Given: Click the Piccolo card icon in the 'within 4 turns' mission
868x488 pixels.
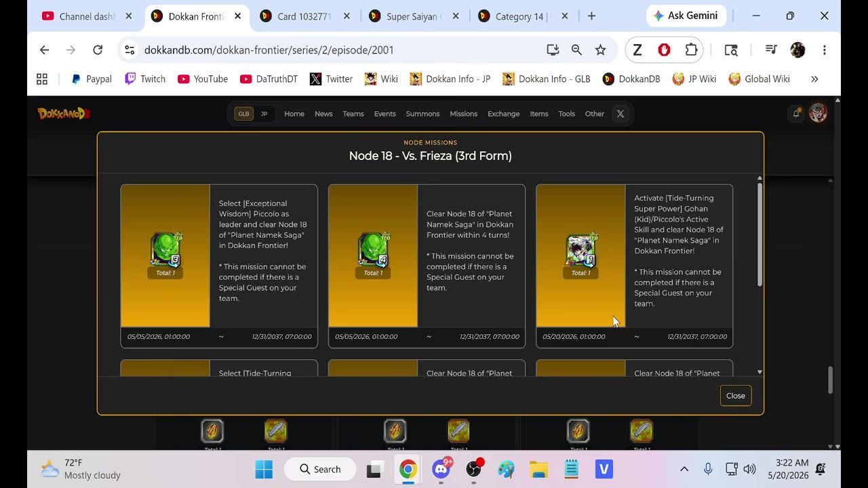Looking at the screenshot, I should coord(373,249).
